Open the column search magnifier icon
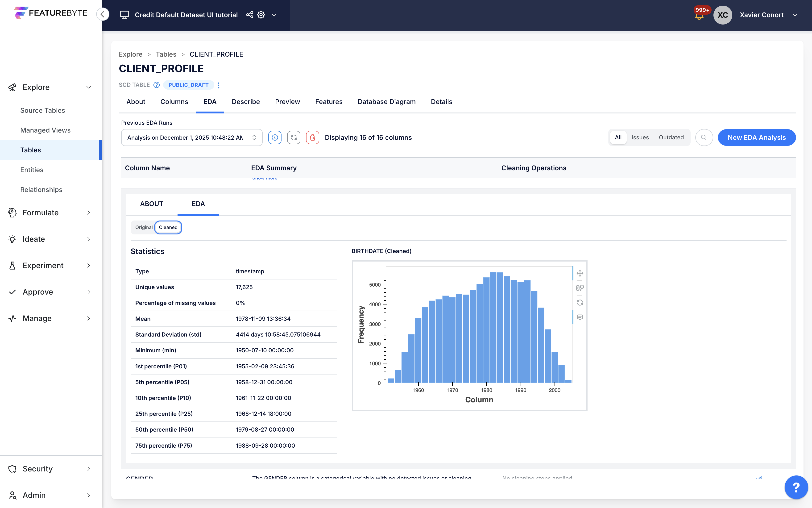This screenshot has height=508, width=812. (704, 137)
